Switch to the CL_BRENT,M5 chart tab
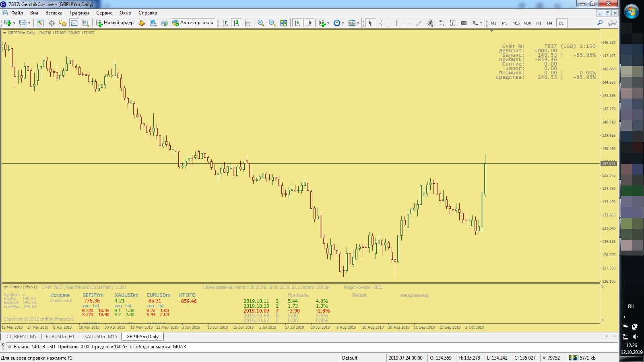Image resolution: width=644 pixels, height=362 pixels. [21, 337]
